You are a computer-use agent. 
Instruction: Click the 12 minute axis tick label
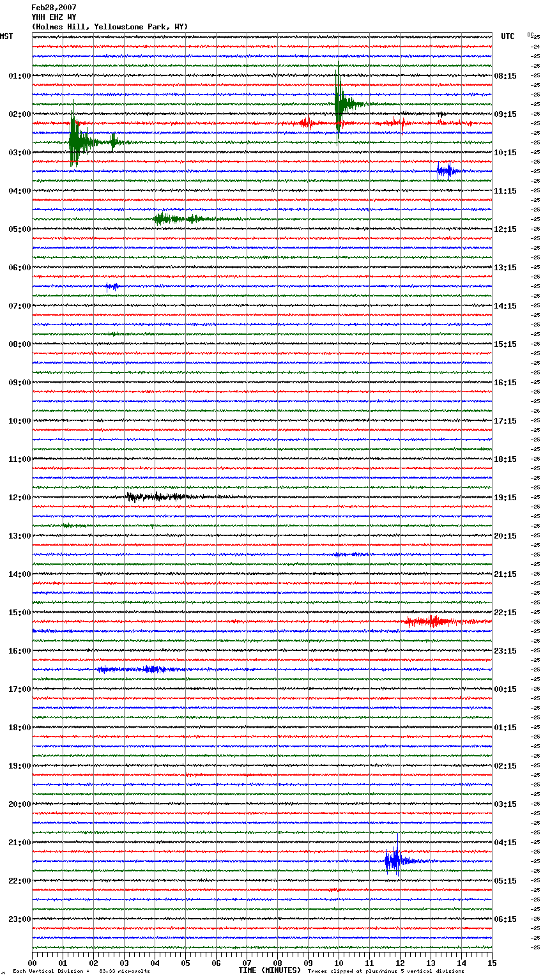pyautogui.click(x=400, y=963)
